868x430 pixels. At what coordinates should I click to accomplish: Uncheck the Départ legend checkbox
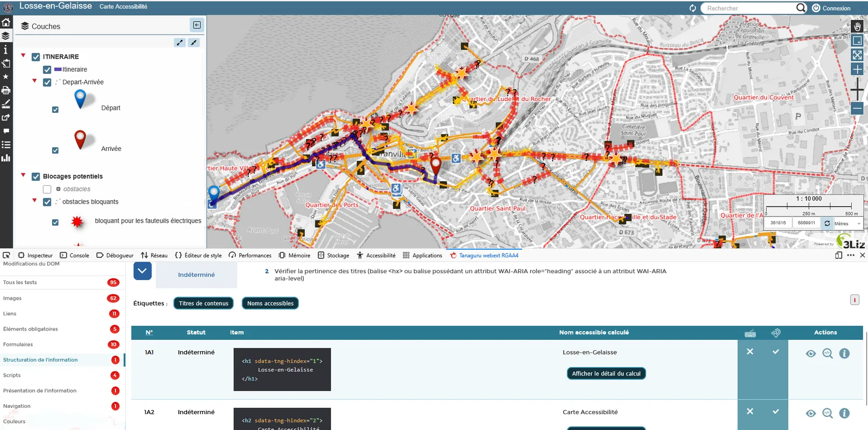[55, 110]
